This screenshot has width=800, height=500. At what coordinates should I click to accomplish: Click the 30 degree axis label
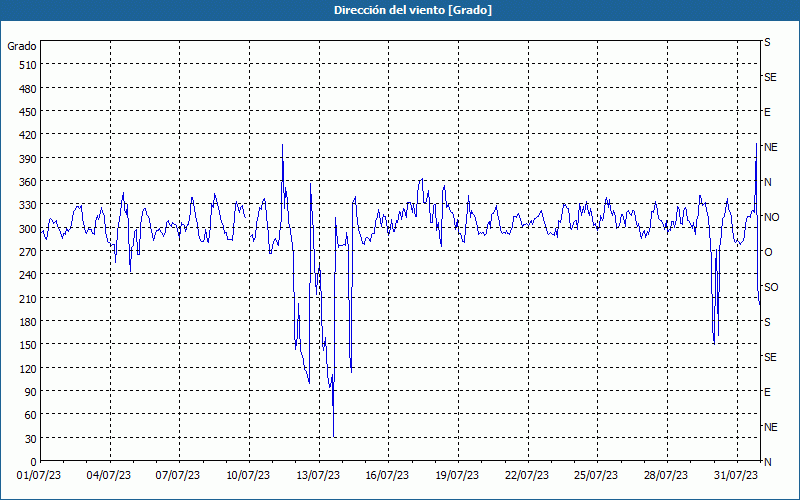pos(31,439)
